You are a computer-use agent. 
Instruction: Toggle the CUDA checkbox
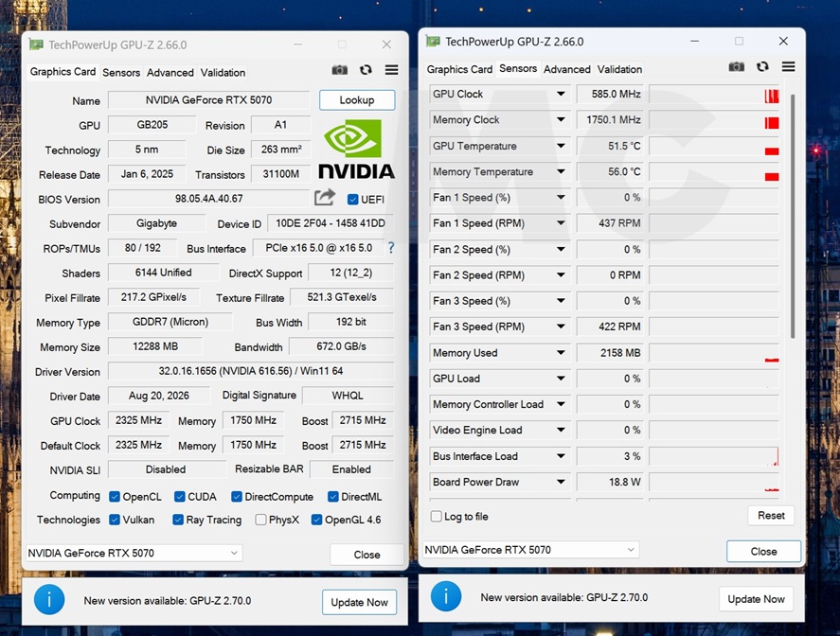pos(180,497)
